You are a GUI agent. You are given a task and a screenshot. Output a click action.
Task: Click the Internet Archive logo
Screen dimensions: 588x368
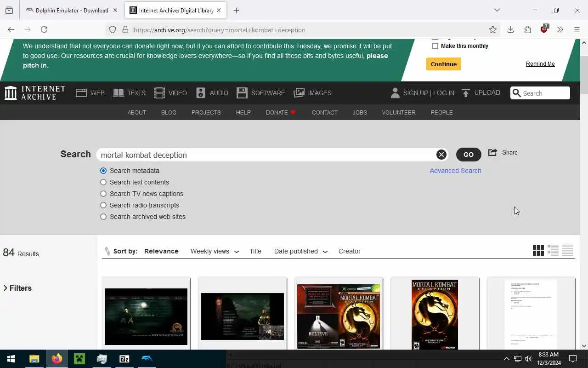coord(35,93)
